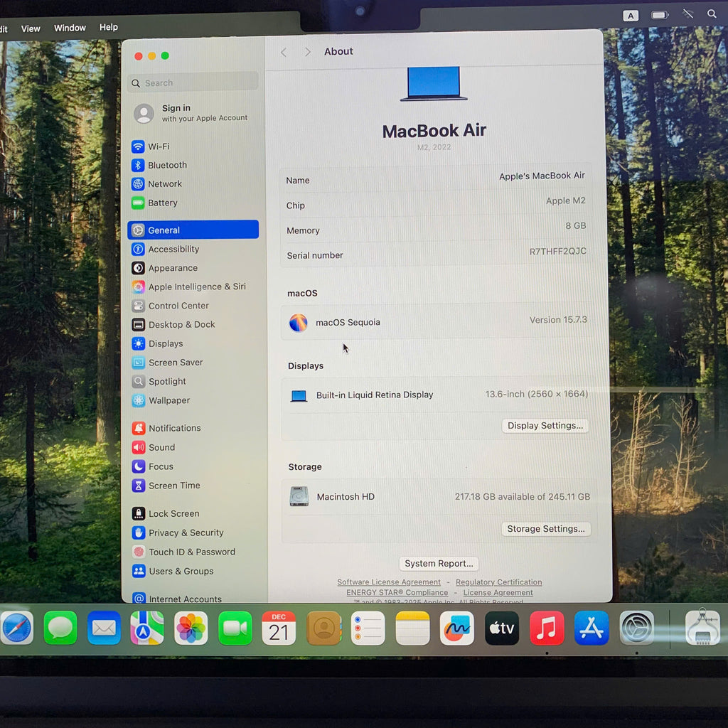Screen dimensions: 728x728
Task: Launch Safari from the Dock
Action: point(17,628)
